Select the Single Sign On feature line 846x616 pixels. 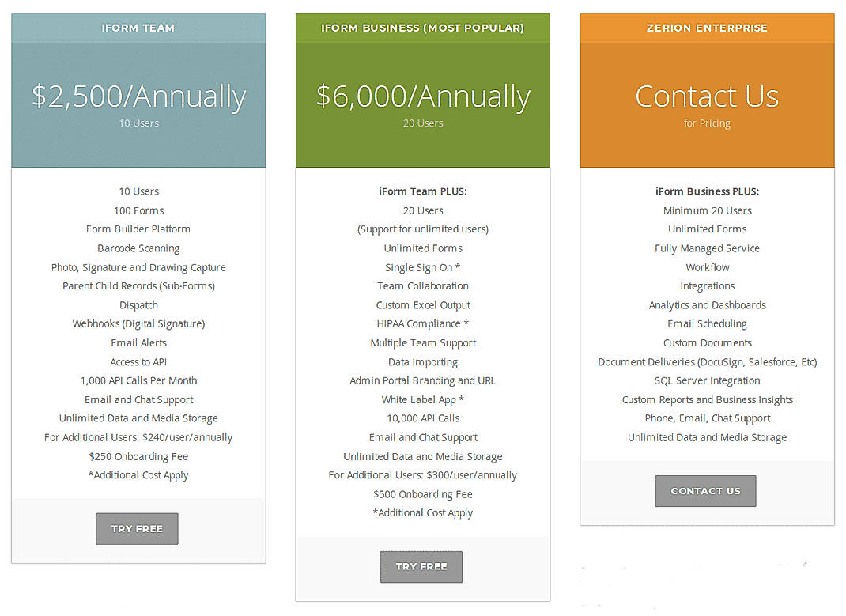coord(422,266)
